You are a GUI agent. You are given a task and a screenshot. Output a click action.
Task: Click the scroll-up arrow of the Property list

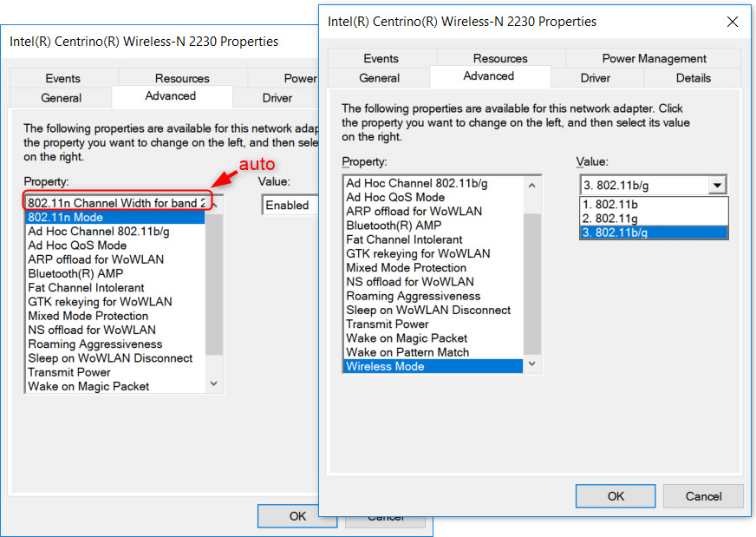531,183
